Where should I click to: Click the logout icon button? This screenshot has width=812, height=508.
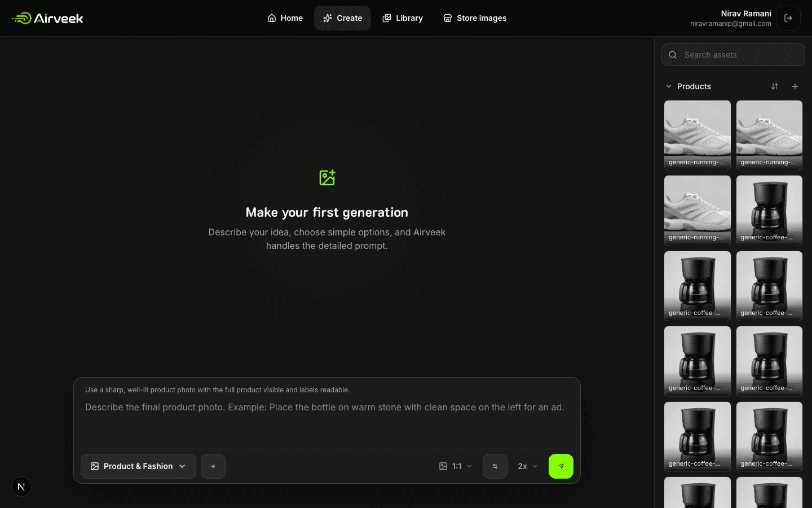(x=788, y=18)
